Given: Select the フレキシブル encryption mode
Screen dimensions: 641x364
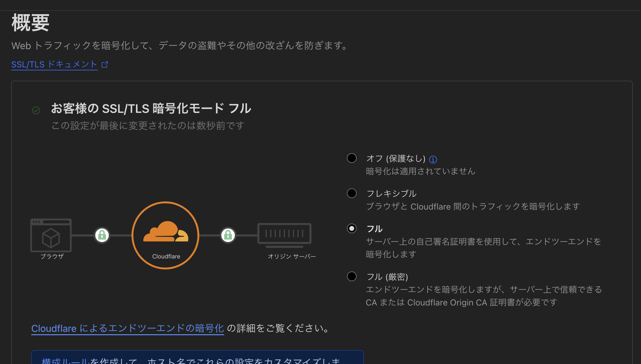Looking at the screenshot, I should coord(351,193).
